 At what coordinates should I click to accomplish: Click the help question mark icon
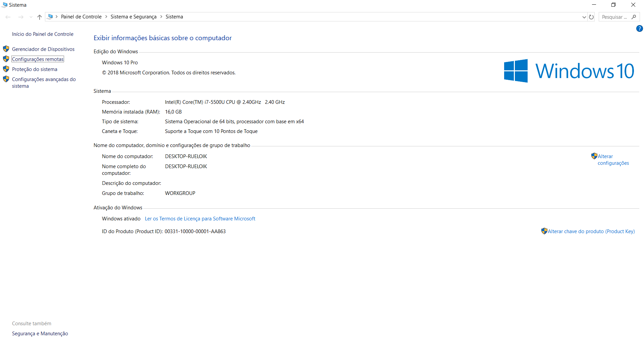pyautogui.click(x=639, y=29)
